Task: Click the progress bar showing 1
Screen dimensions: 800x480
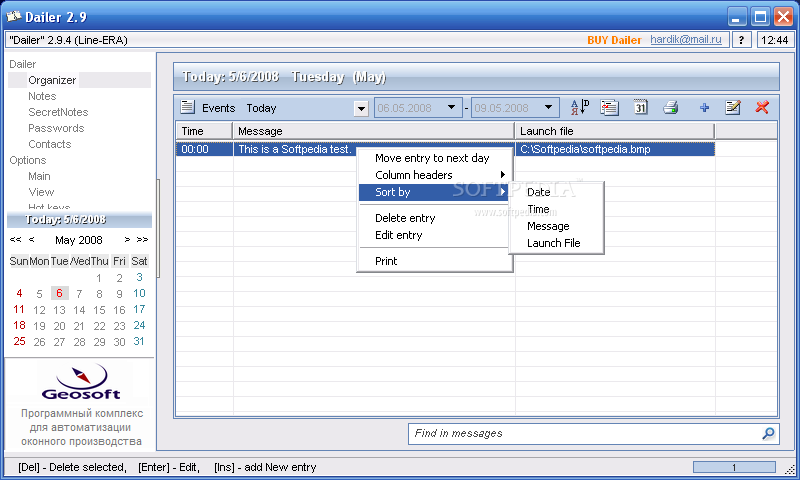Action: (734, 467)
